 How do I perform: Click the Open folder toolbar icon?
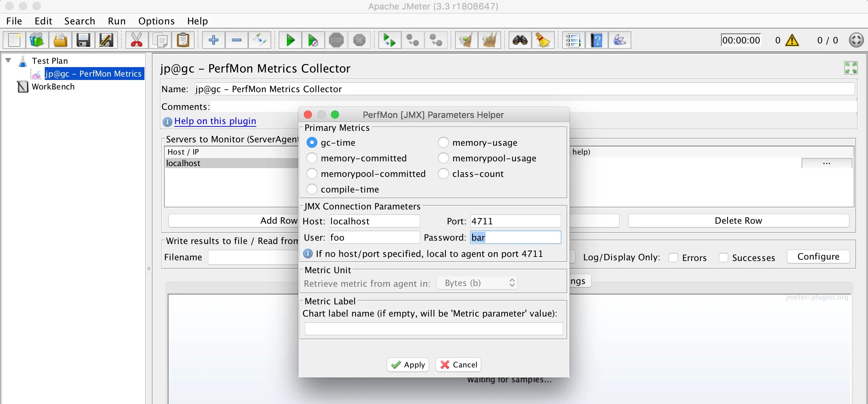[x=60, y=40]
